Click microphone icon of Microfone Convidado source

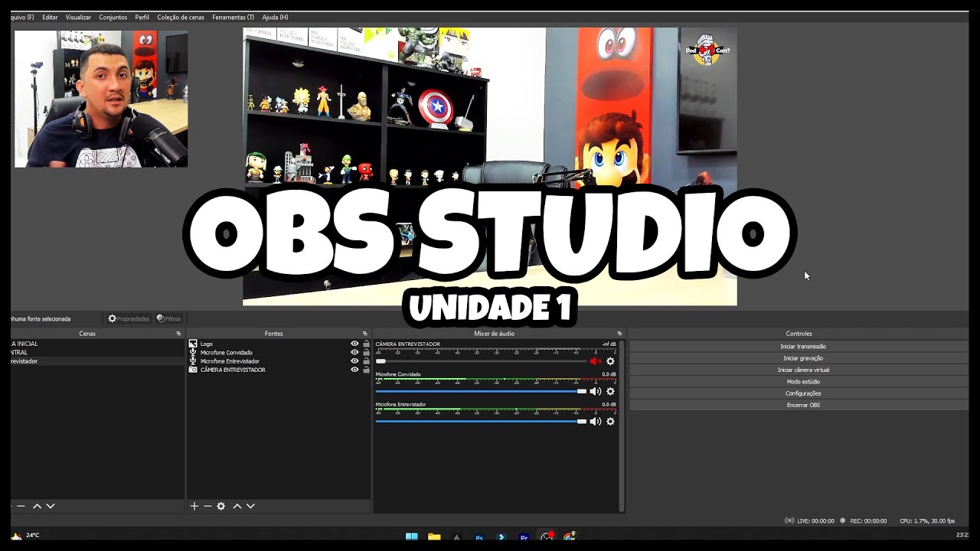tap(193, 352)
